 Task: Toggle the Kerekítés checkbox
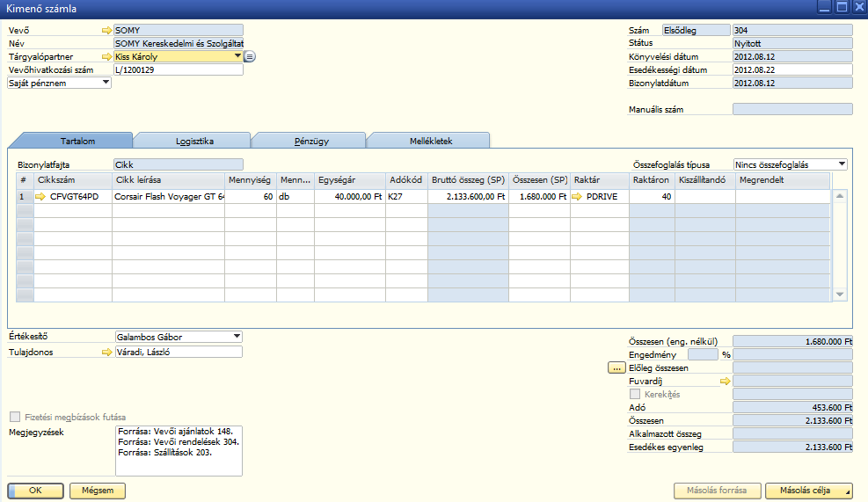pyautogui.click(x=635, y=394)
